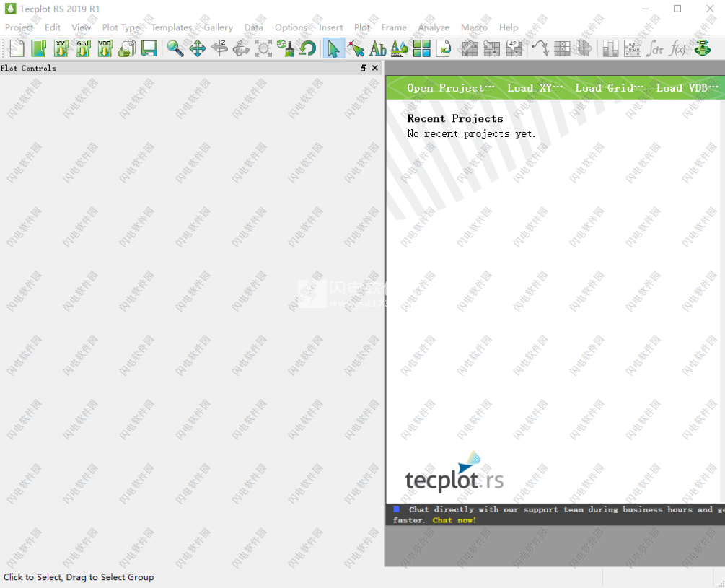Screen dimensions: 725x588
Task: Click the stacked layers with arrow icon
Action: click(x=584, y=48)
